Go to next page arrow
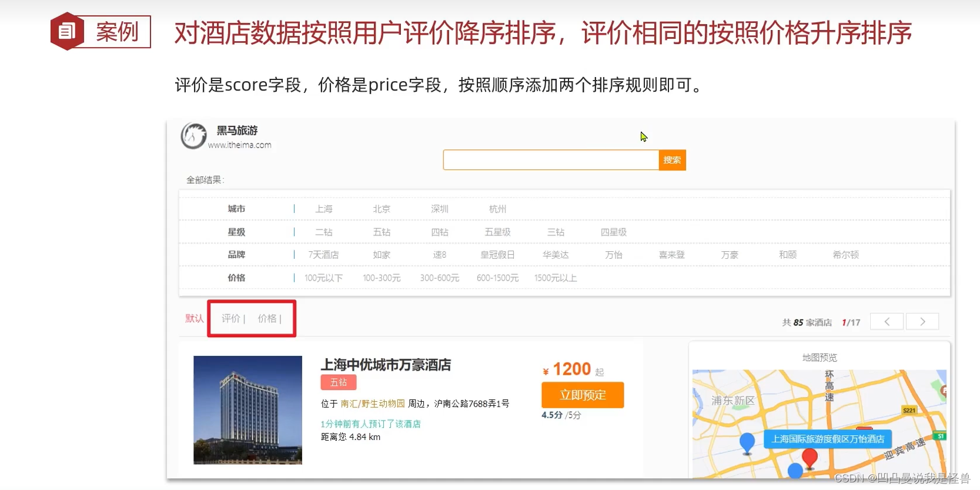980x490 pixels. 922,322
